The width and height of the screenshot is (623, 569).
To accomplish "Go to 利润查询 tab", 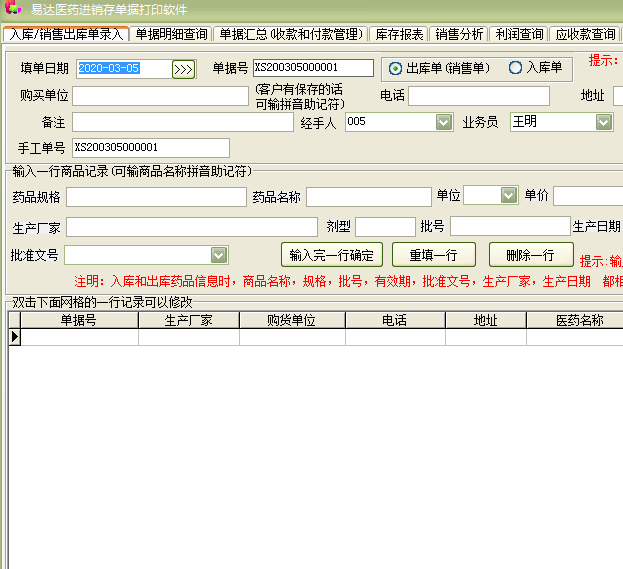I will coord(519,34).
